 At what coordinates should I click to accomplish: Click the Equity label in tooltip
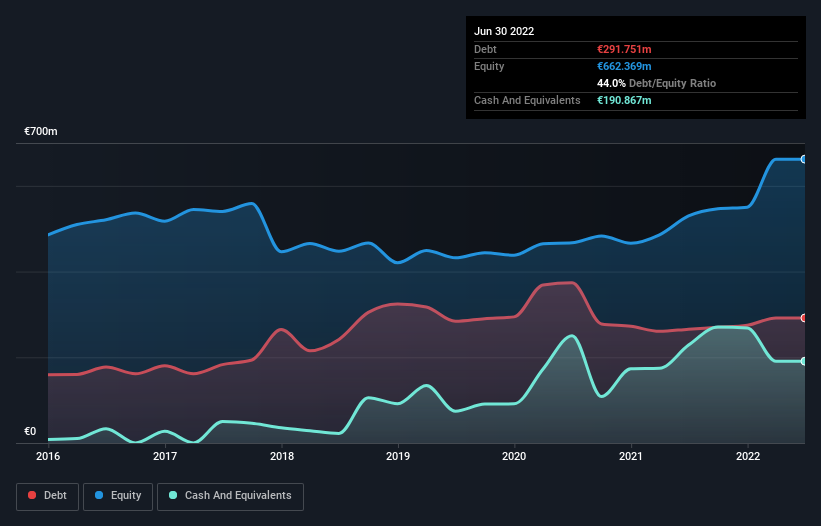coord(489,66)
